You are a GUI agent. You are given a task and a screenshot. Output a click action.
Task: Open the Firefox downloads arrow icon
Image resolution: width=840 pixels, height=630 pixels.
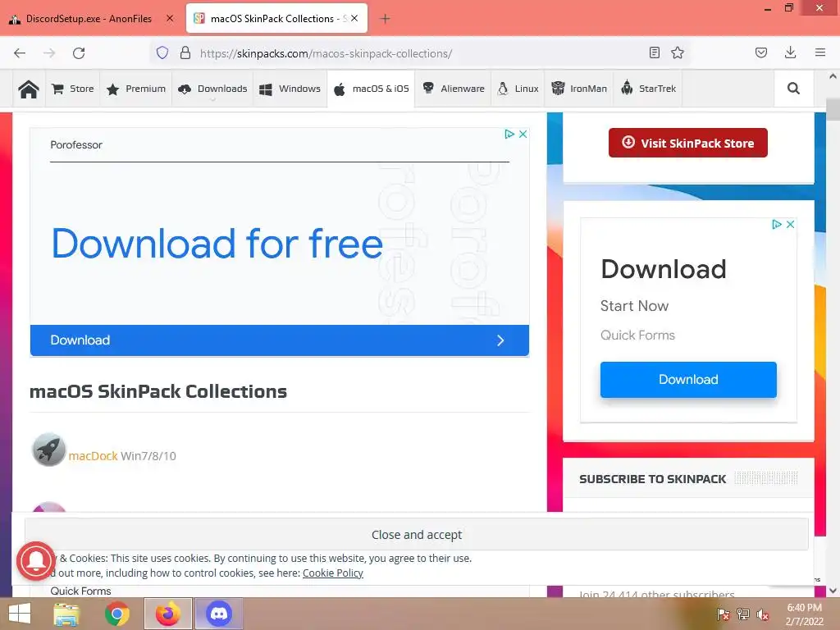(790, 52)
